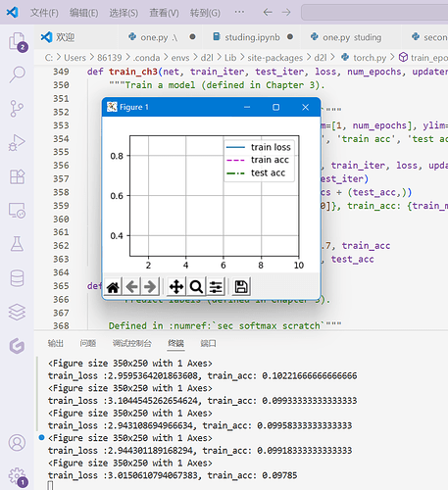Save the figure with floppy disk icon
Image resolution: width=448 pixels, height=490 pixels.
[x=241, y=287]
